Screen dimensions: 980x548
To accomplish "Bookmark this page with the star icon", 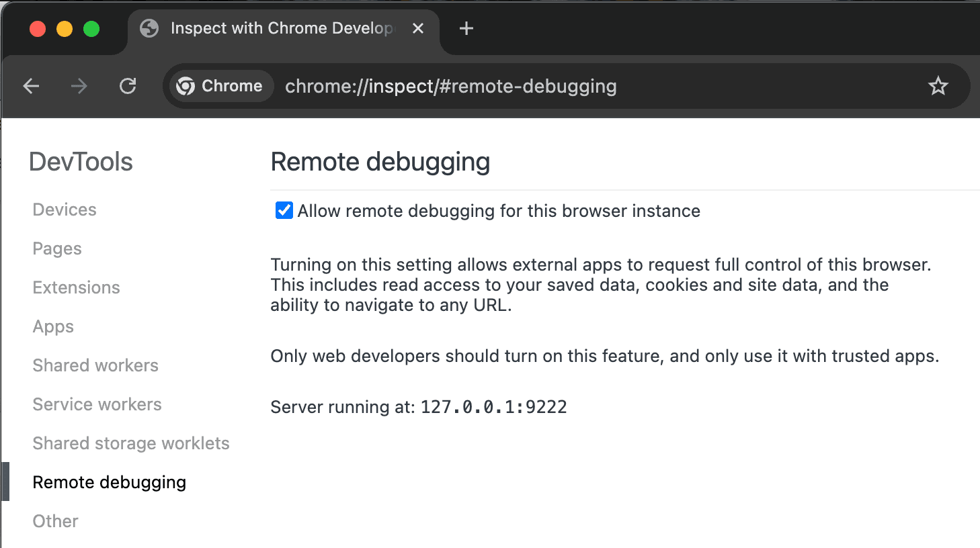I will pos(938,86).
